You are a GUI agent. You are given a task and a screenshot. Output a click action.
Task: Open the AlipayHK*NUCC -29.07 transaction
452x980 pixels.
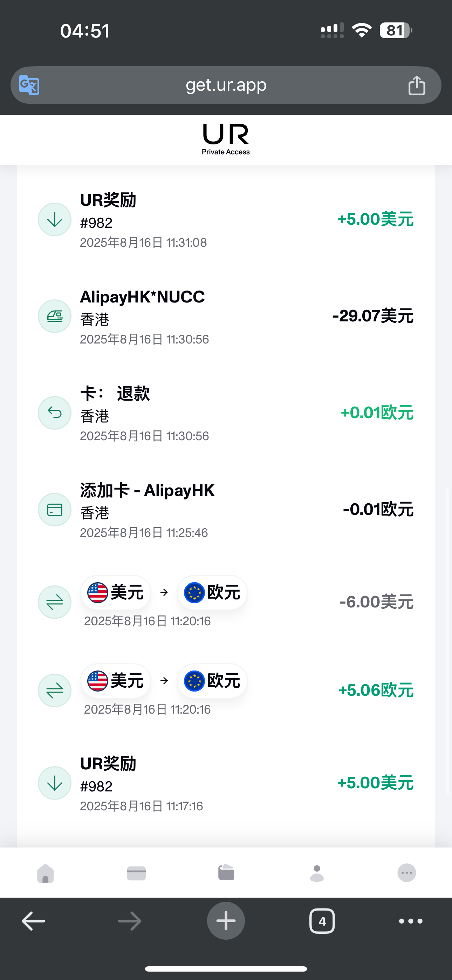click(x=226, y=316)
